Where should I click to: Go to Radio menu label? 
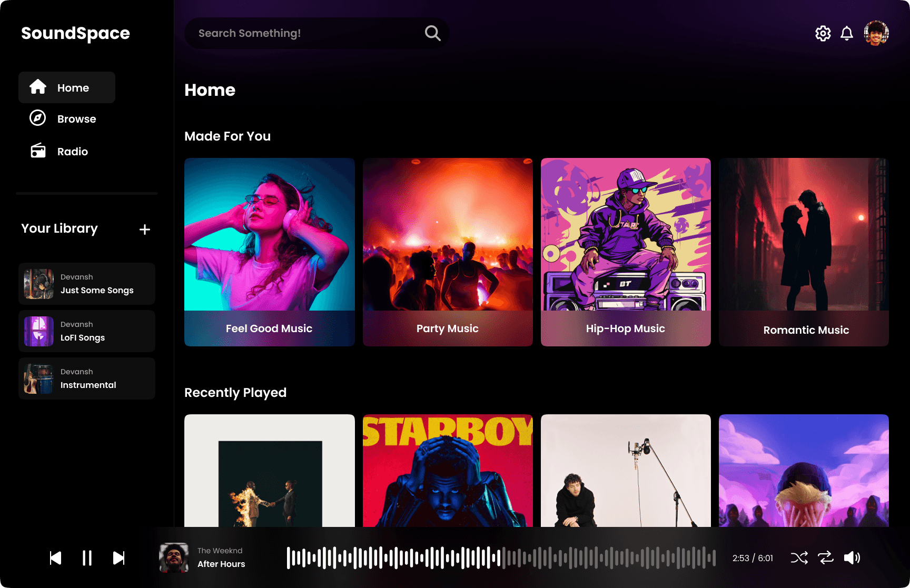(73, 152)
